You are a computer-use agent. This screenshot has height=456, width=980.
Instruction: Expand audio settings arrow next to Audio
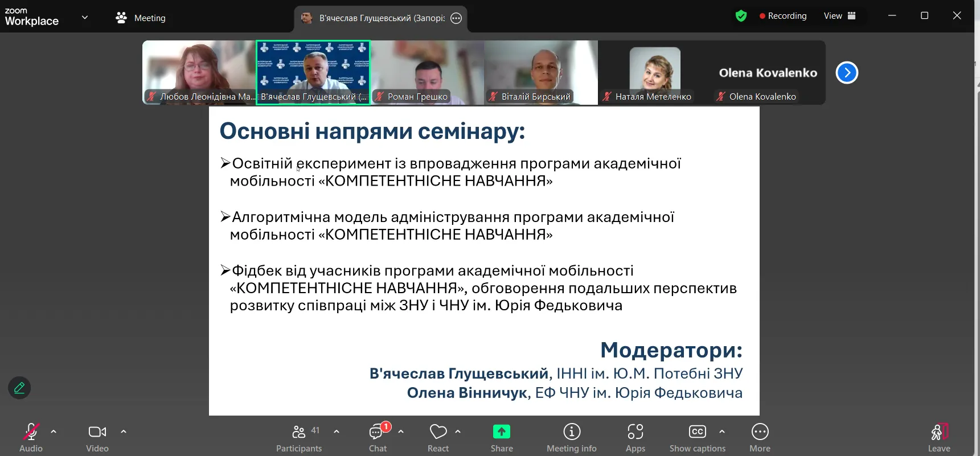tap(54, 432)
